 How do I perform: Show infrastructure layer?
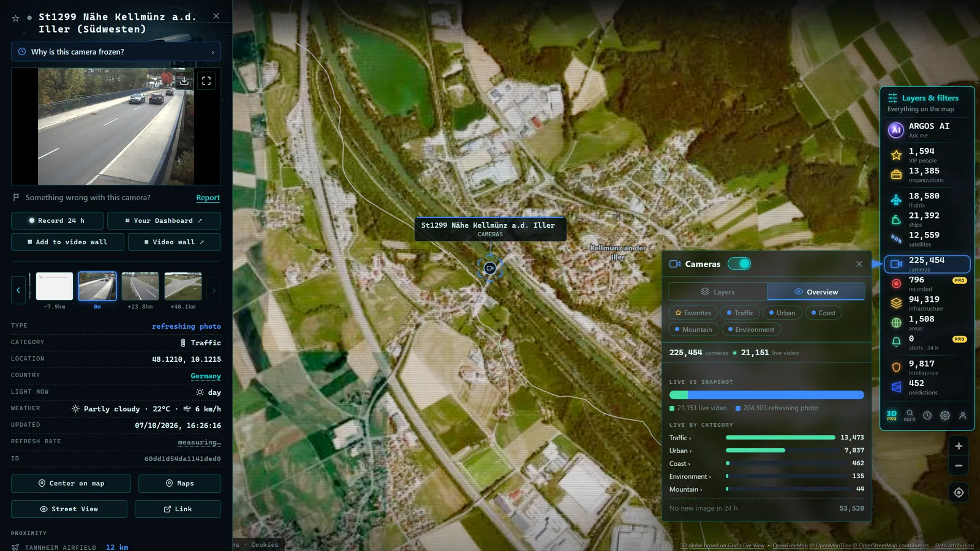(x=927, y=303)
